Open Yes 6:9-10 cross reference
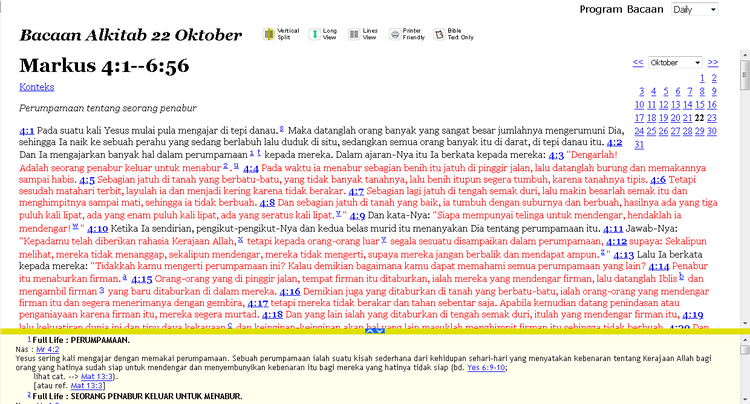This screenshot has height=404, width=750. 486,368
